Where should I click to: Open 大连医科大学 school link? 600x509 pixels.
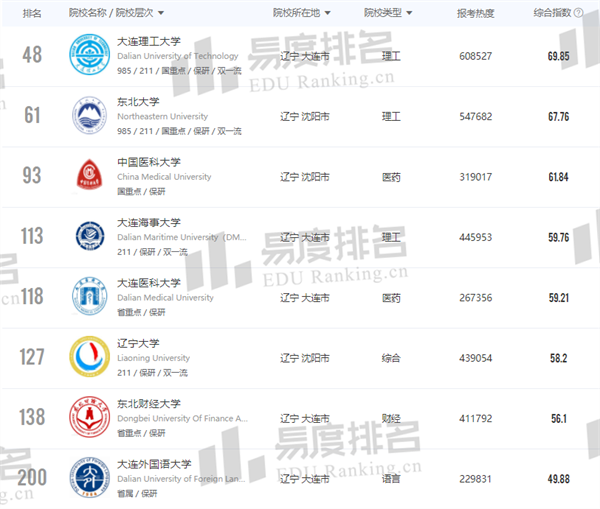149,283
